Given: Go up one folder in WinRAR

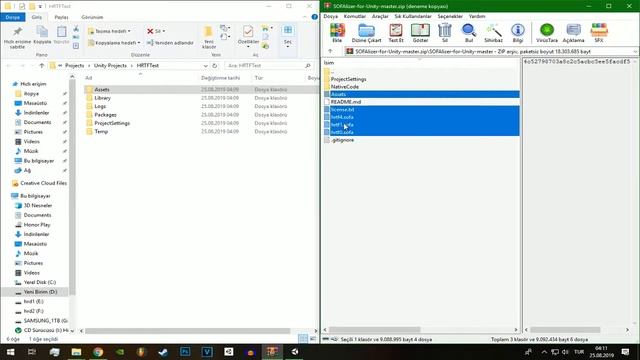Looking at the screenshot, I should [x=330, y=51].
